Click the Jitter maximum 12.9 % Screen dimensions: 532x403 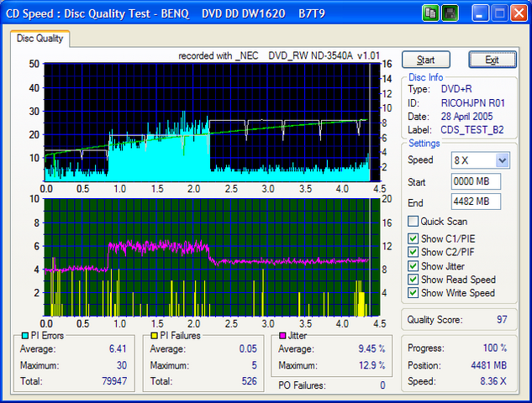[372, 365]
